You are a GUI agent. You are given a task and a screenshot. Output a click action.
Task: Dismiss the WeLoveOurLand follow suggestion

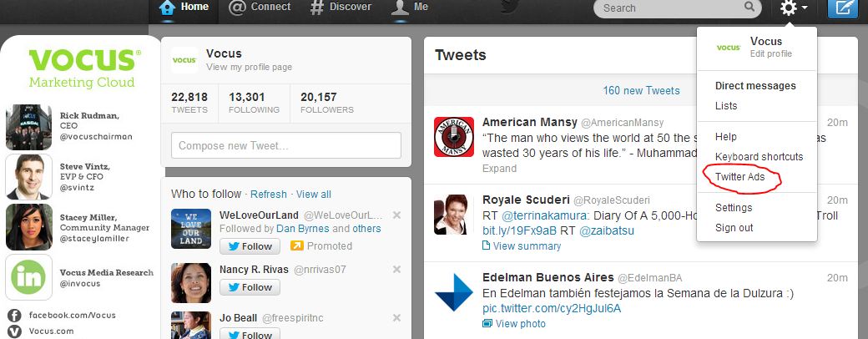[396, 215]
